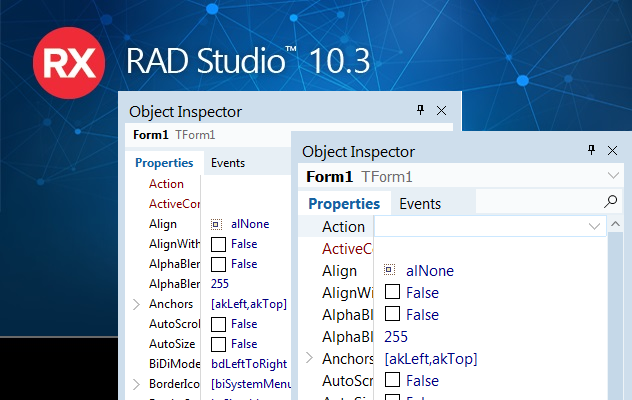Click the red RX logo
The width and height of the screenshot is (632, 400).
(x=69, y=63)
